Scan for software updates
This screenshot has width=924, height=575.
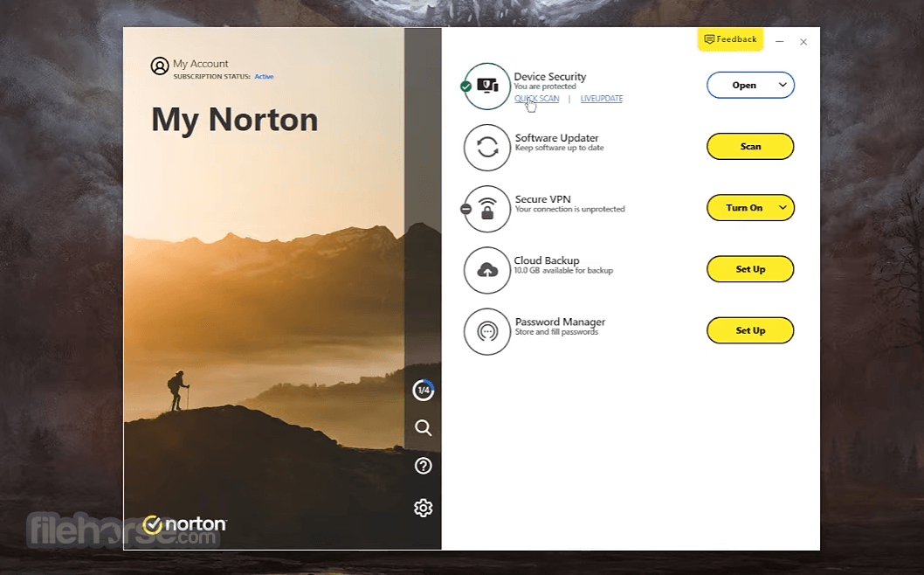[750, 146]
